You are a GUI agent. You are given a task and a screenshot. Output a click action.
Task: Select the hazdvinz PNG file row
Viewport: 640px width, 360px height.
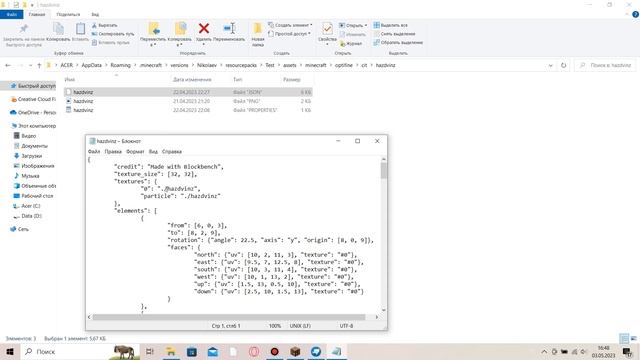(x=188, y=101)
